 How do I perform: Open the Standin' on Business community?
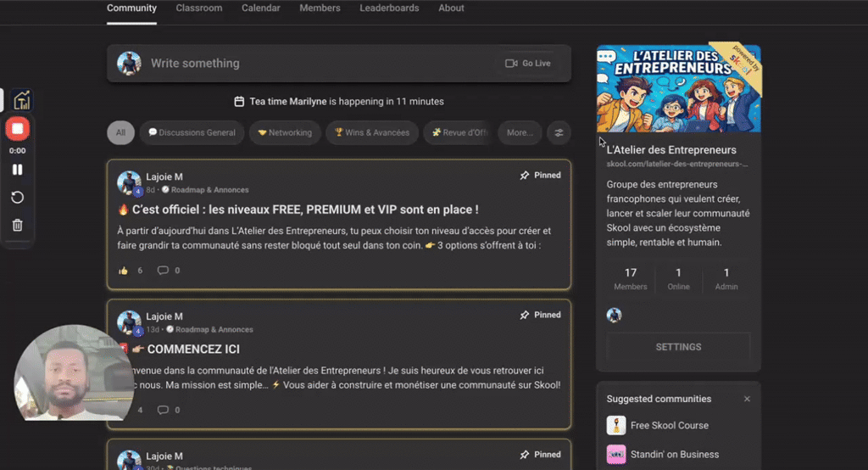[675, 455]
